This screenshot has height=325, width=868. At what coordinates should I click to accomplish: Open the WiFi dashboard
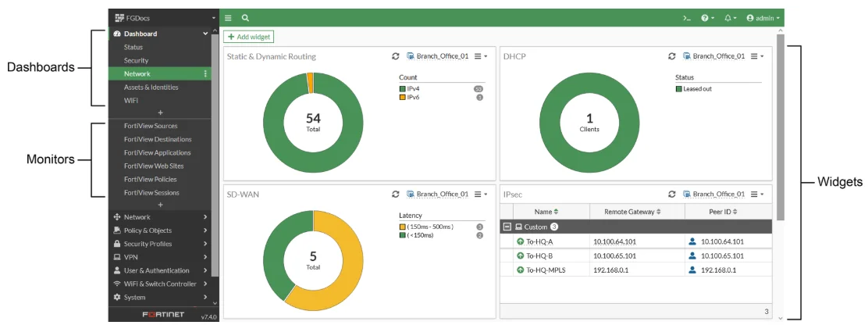pyautogui.click(x=130, y=100)
